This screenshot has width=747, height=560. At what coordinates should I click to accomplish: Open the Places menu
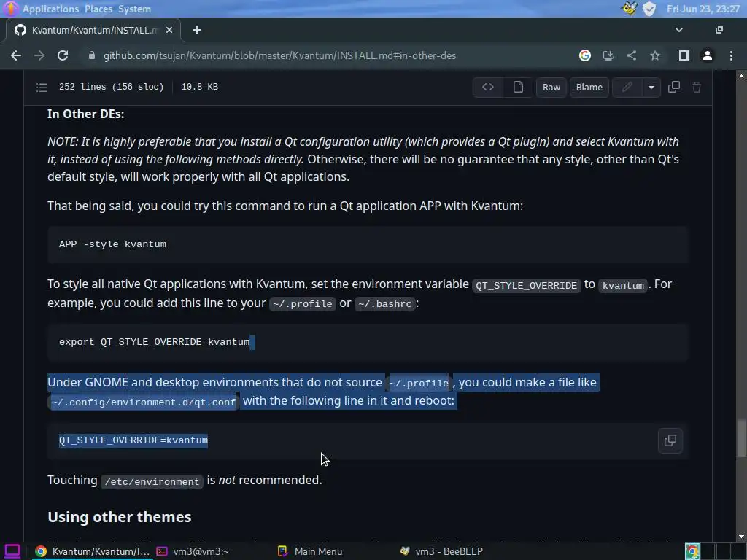98,9
